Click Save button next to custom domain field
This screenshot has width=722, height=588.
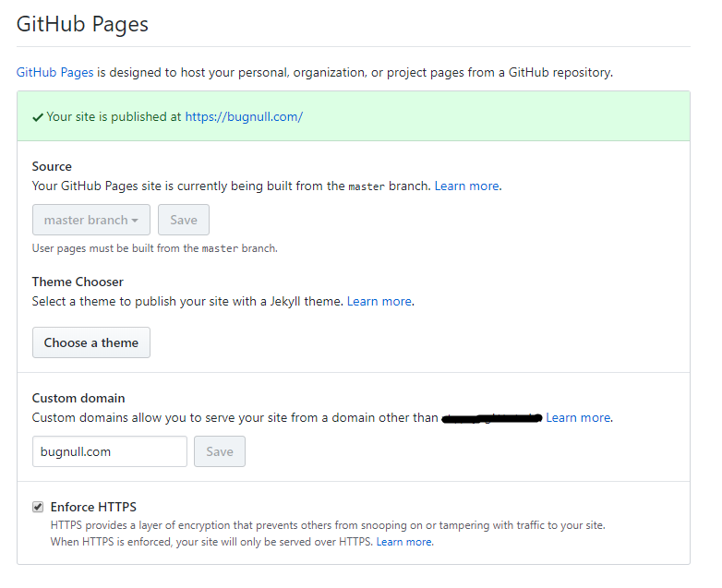tap(220, 451)
